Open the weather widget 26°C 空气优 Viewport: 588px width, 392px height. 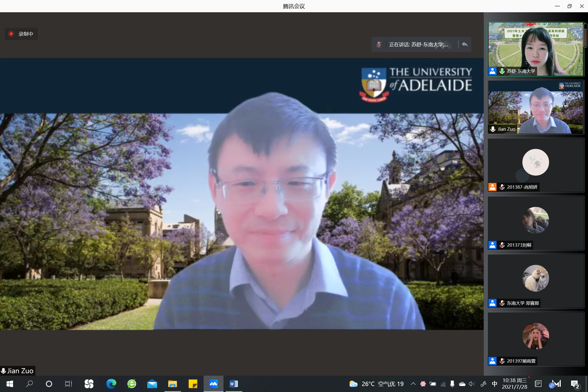click(x=376, y=384)
